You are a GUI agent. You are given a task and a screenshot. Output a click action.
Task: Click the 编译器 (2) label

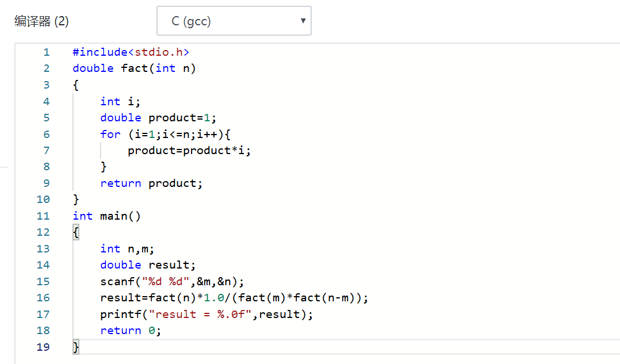pos(41,21)
